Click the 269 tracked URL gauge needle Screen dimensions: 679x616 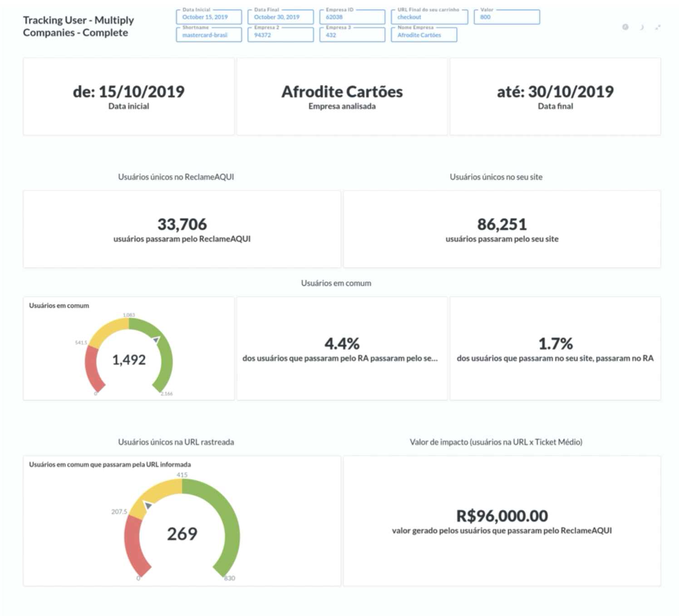click(148, 505)
